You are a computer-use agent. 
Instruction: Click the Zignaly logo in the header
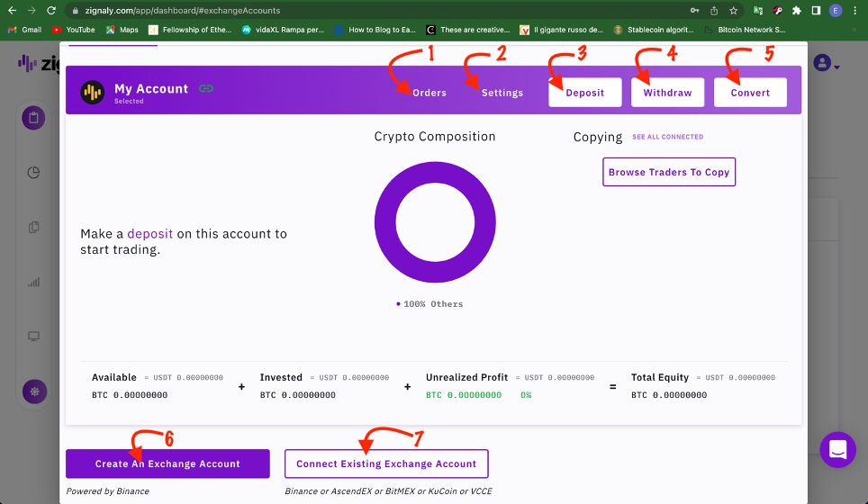coord(39,64)
